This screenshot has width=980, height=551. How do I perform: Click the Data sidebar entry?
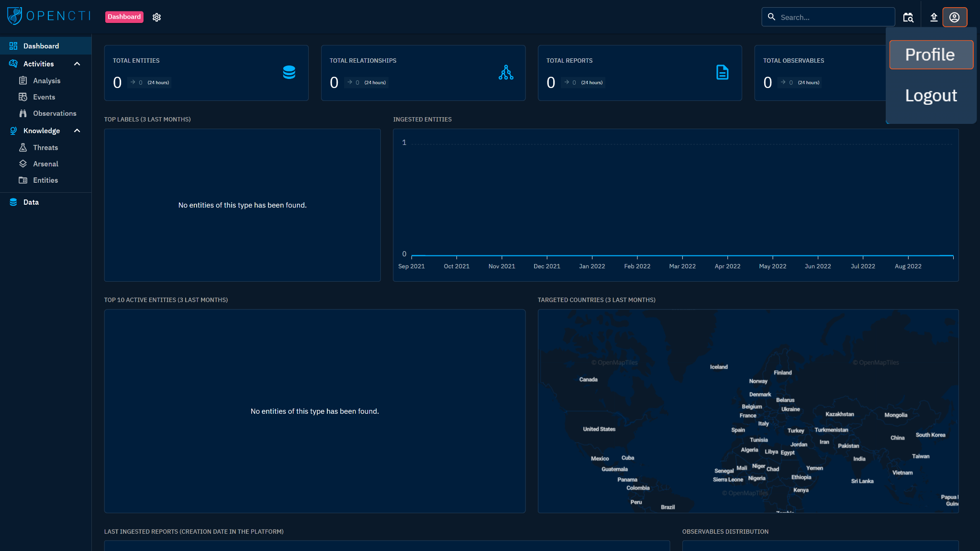31,202
